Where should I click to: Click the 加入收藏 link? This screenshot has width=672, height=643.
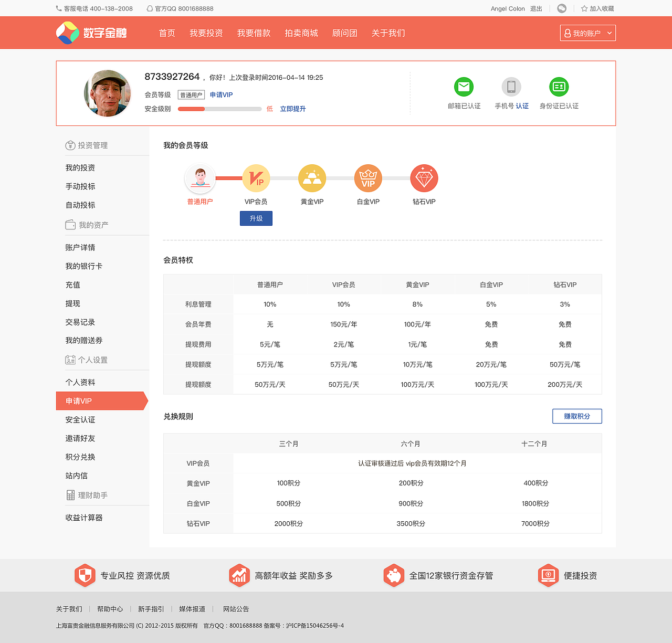(x=602, y=8)
